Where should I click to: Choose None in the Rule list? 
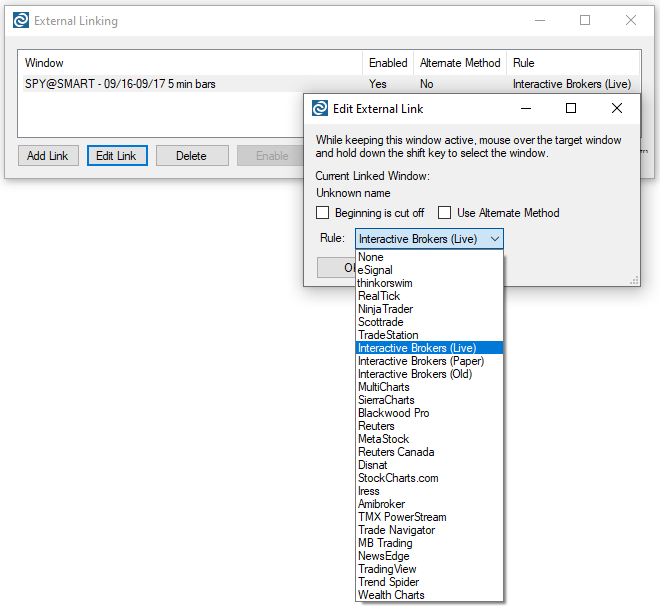(371, 257)
